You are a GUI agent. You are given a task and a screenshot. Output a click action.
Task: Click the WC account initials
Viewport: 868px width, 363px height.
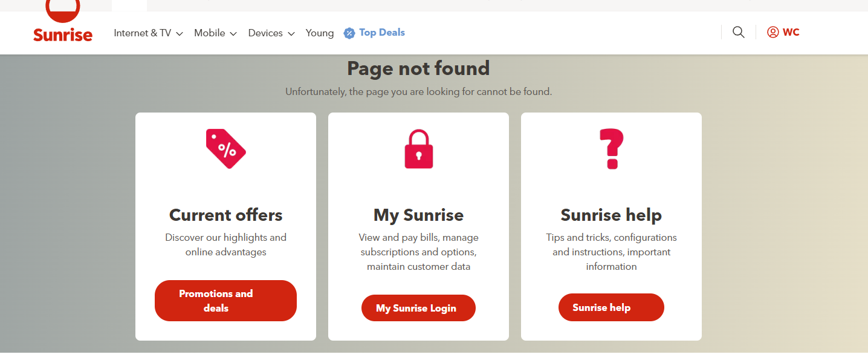pos(791,33)
